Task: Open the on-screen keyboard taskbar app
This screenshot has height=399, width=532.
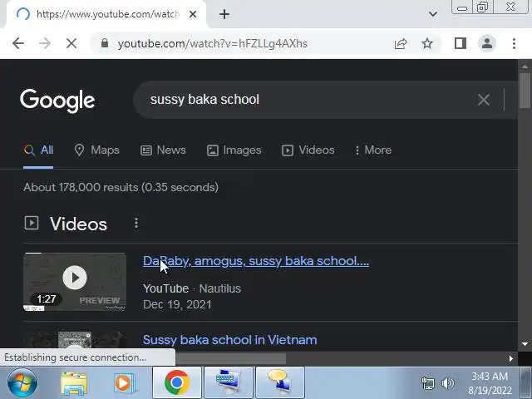Action: coord(229,382)
